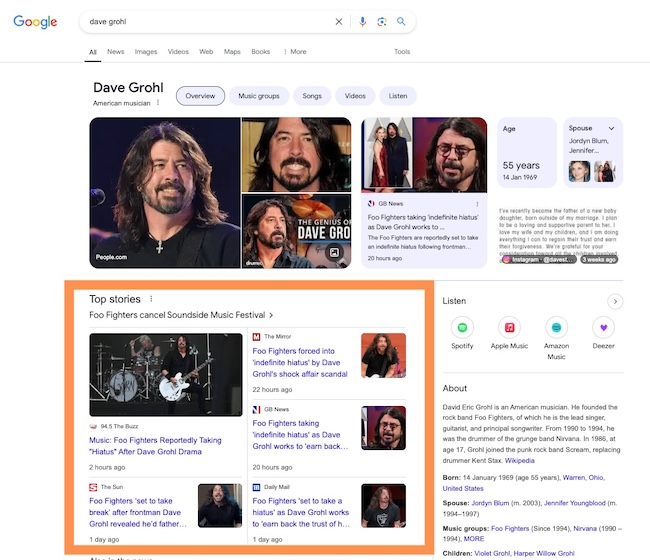Open Apple Music listen icon
This screenshot has height=560, width=650.
point(510,327)
